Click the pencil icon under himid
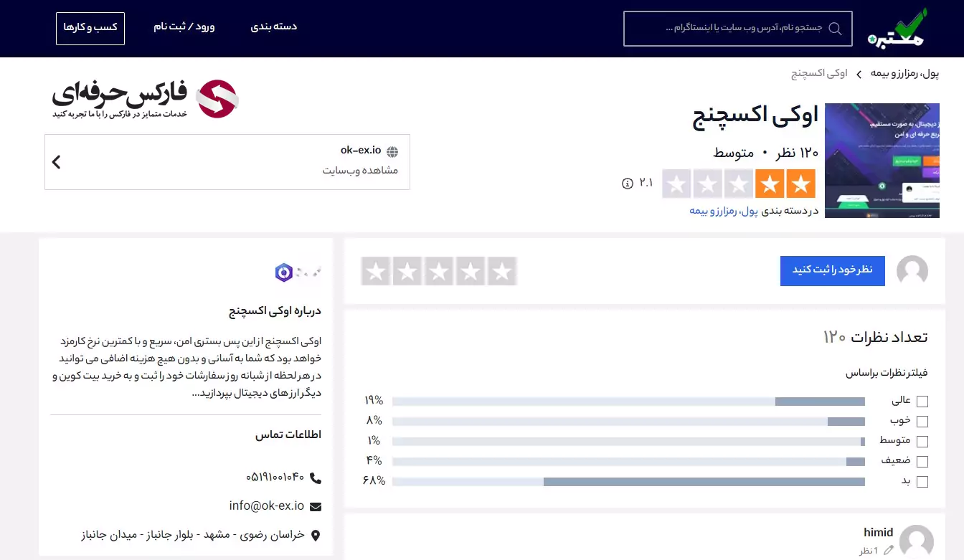Image resolution: width=964 pixels, height=560 pixels. click(889, 551)
